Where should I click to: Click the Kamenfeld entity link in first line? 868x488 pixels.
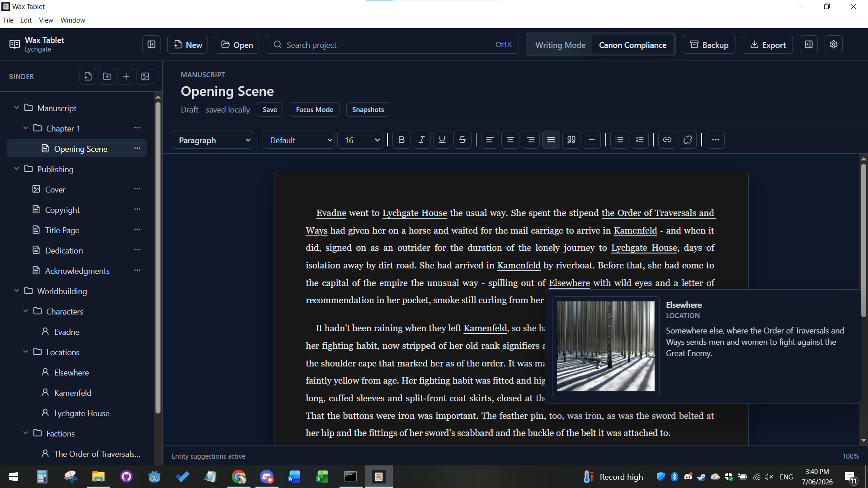click(635, 230)
